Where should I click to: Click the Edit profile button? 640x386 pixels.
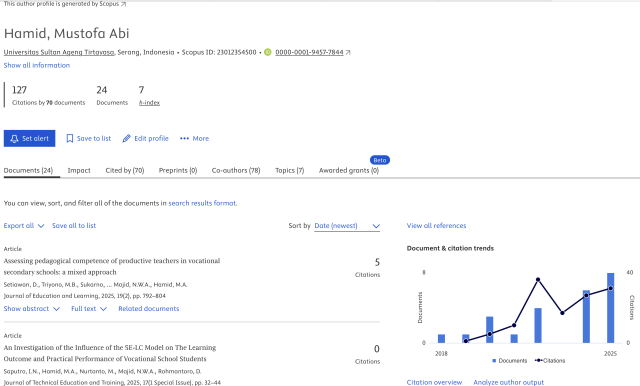[145, 139]
